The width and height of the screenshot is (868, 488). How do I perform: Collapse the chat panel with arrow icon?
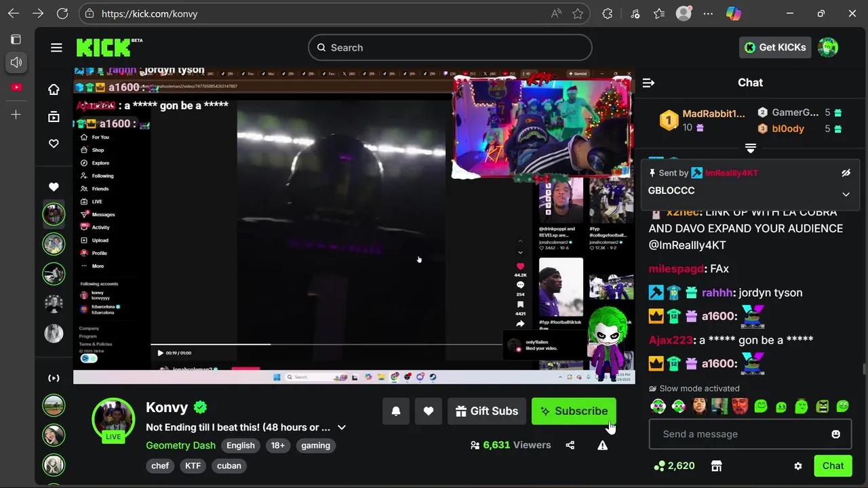pyautogui.click(x=648, y=83)
